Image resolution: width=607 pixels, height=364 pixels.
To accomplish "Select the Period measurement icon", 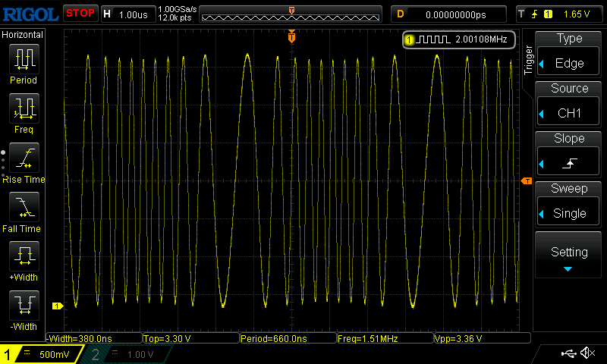I will pos(24,59).
